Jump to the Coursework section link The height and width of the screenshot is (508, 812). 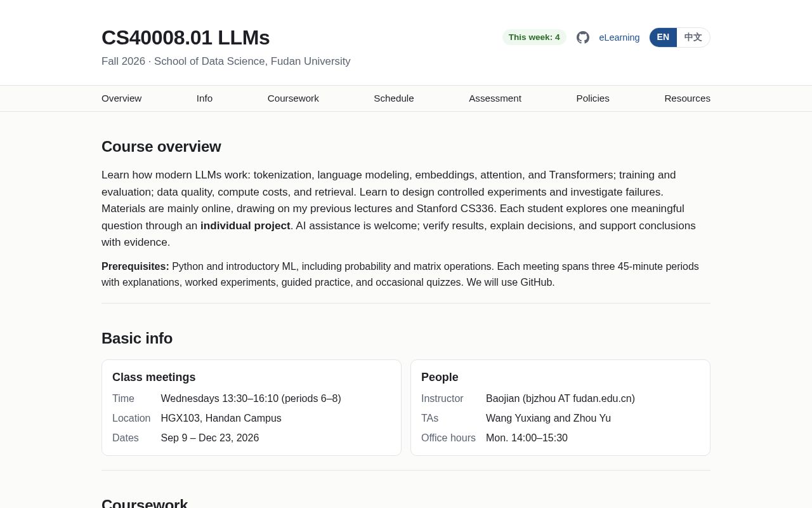[293, 98]
